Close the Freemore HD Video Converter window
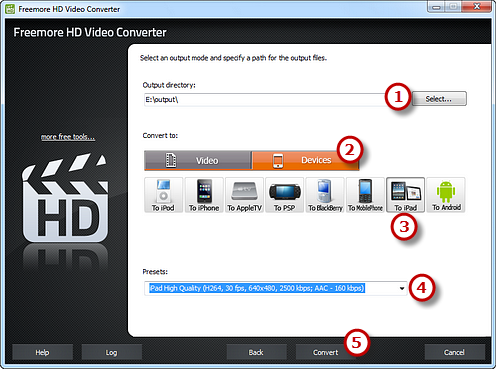496x369 pixels. pos(477,7)
